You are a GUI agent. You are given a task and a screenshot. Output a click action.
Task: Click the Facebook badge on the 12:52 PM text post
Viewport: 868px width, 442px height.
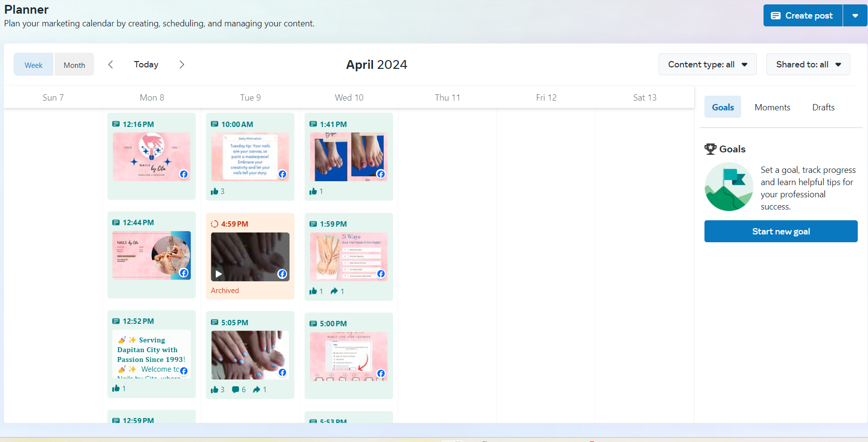[x=184, y=371]
